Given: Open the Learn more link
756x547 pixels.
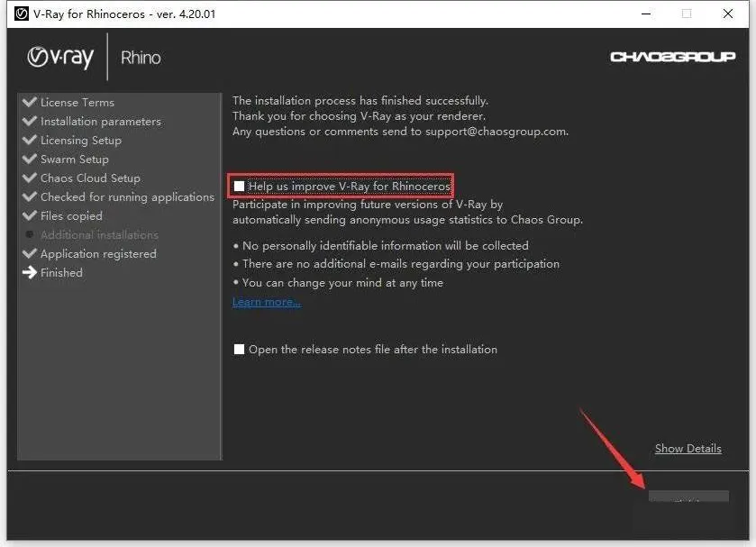Looking at the screenshot, I should [267, 302].
